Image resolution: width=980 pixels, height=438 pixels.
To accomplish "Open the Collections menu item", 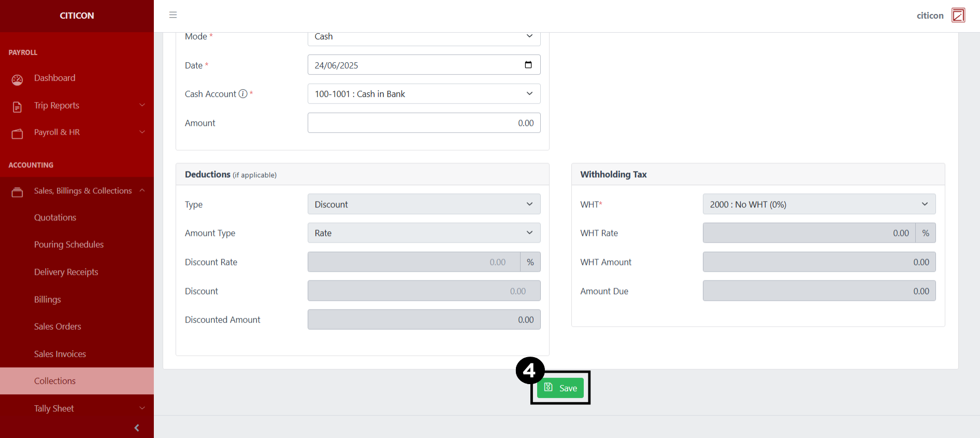I will pyautogui.click(x=55, y=381).
